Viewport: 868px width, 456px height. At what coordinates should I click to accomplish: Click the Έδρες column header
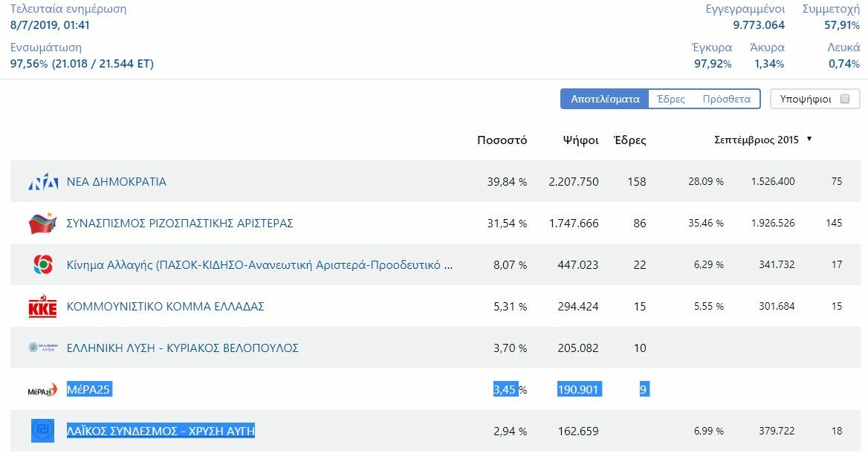click(x=630, y=140)
